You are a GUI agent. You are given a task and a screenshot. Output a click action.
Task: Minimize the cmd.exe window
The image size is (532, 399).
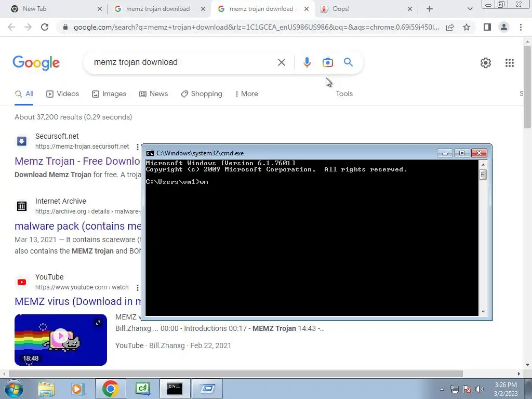pyautogui.click(x=445, y=153)
